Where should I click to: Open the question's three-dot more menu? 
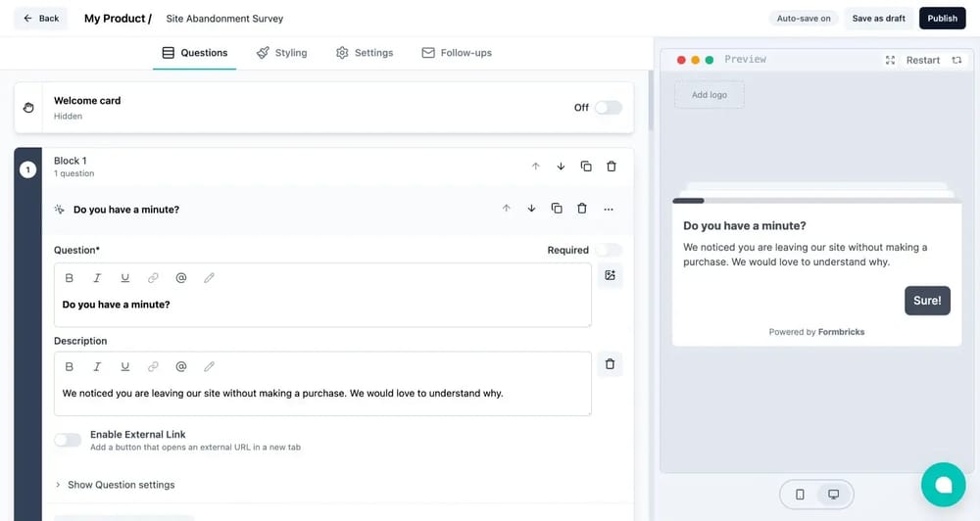point(609,209)
